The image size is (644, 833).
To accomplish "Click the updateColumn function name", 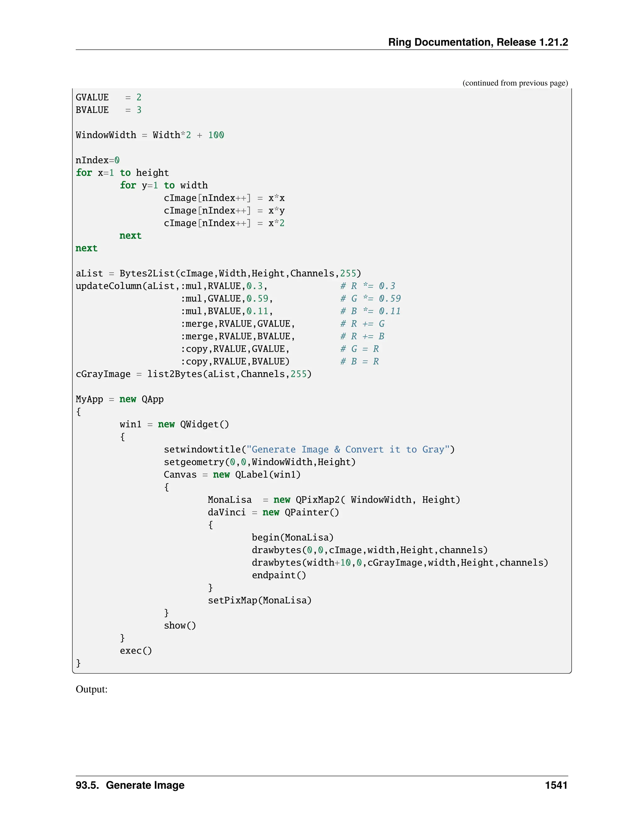I will coord(109,286).
